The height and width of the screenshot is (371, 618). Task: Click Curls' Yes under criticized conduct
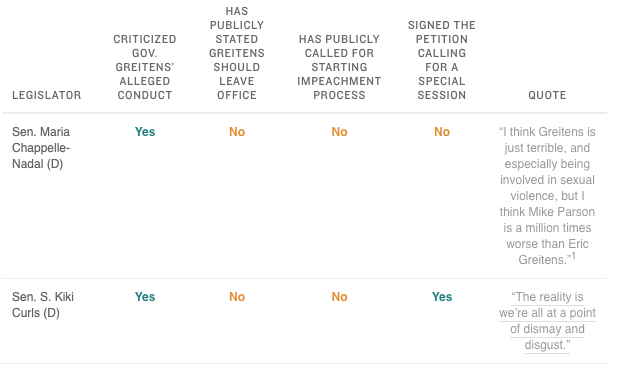coord(145,297)
